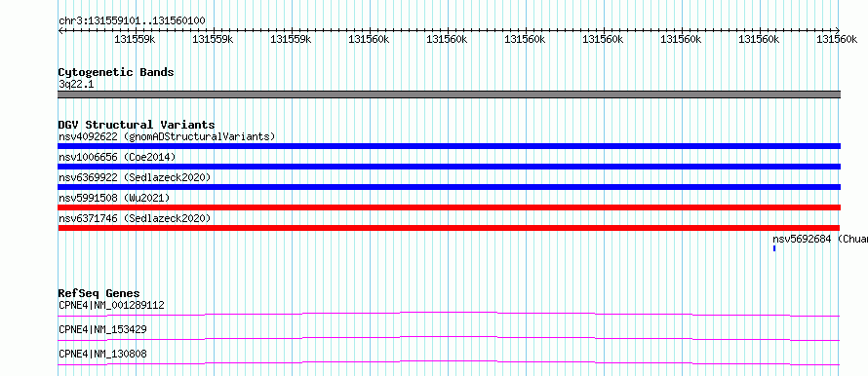Open the nsv1006656 (Coe2014) label
This screenshot has width=868, height=376.
click(117, 157)
